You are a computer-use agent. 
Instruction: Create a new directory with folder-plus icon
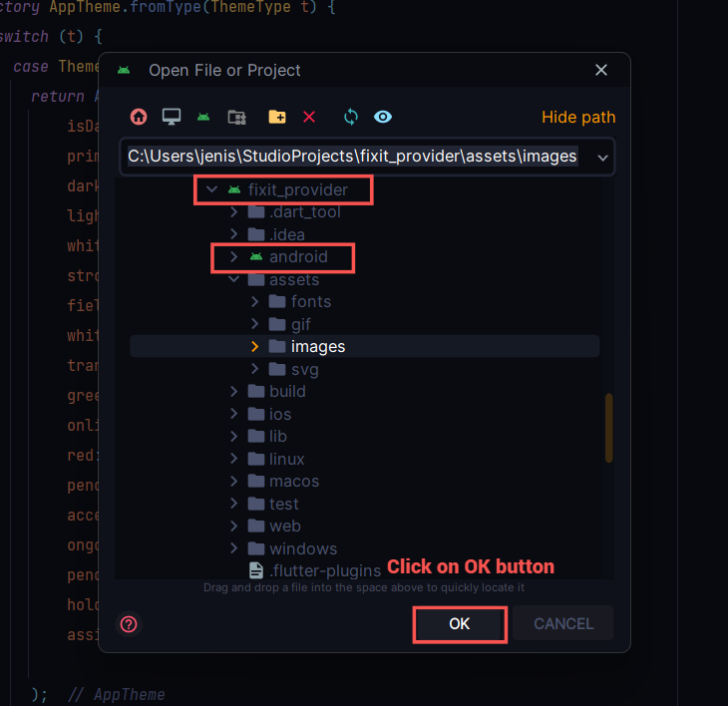(277, 117)
